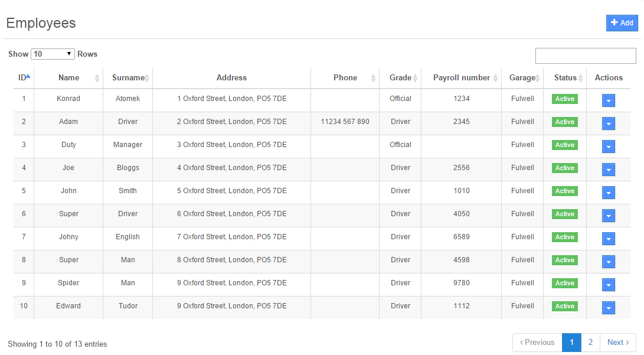The width and height of the screenshot is (644, 355).
Task: Go to page 2 of employees
Action: pyautogui.click(x=590, y=343)
